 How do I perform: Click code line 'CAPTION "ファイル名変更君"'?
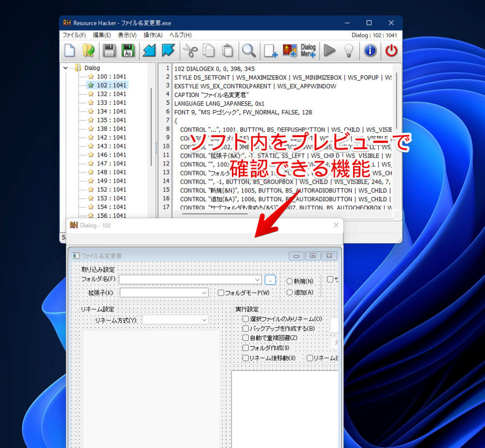pyautogui.click(x=211, y=95)
